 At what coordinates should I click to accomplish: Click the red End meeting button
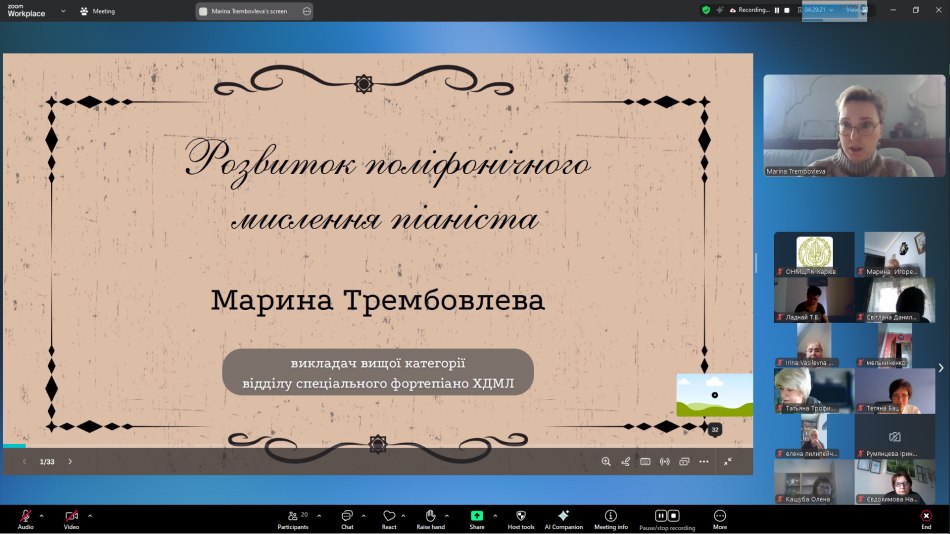point(926,516)
